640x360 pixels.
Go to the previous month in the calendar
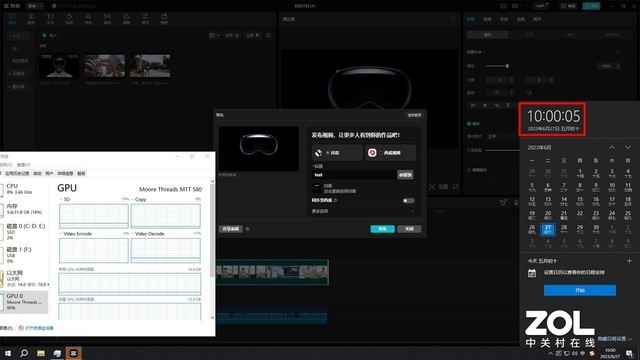point(612,147)
